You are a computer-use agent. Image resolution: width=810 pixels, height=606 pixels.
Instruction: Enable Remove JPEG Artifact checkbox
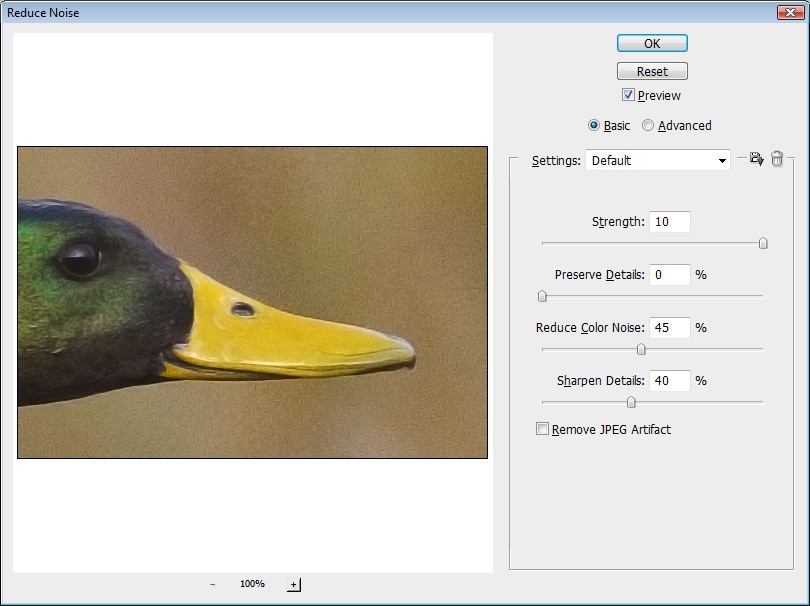pyautogui.click(x=543, y=429)
